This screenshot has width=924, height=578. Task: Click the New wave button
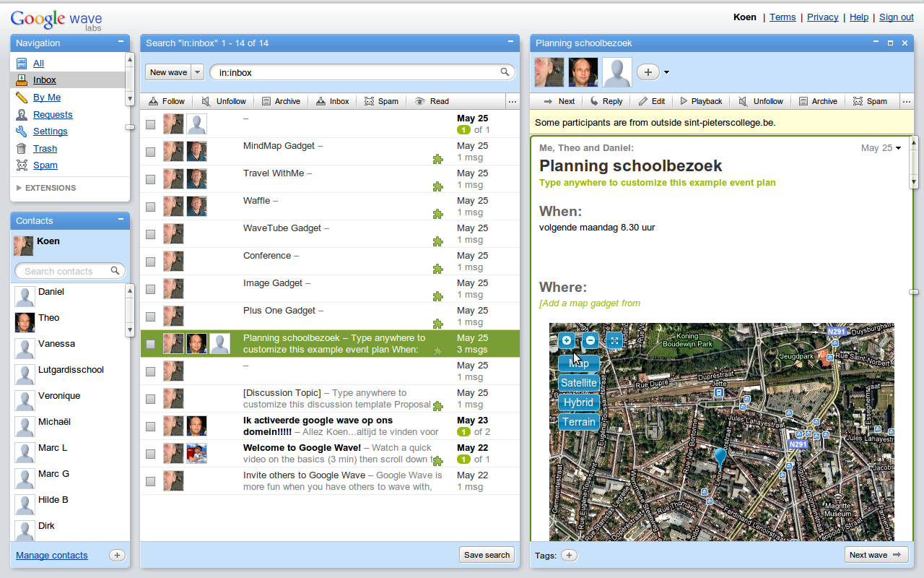pos(168,72)
